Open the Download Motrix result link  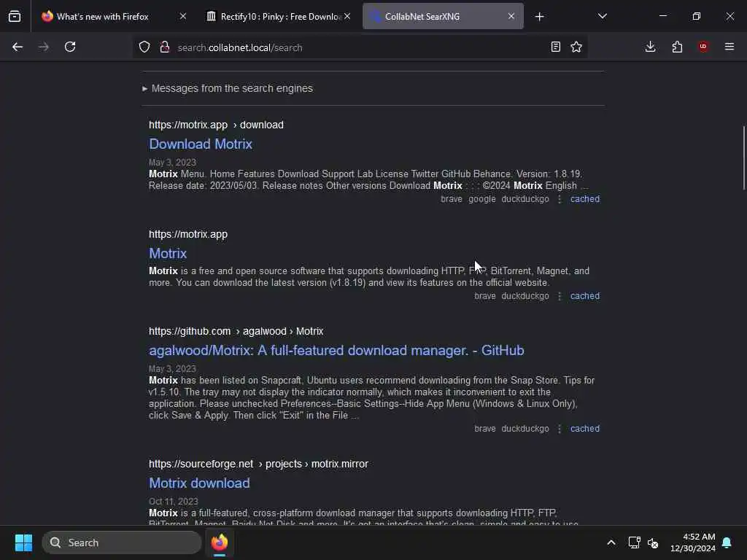pyautogui.click(x=201, y=144)
